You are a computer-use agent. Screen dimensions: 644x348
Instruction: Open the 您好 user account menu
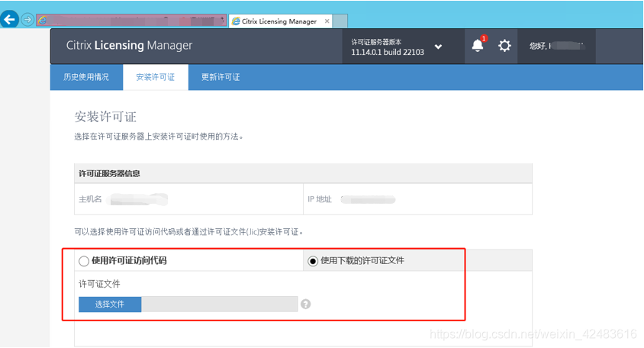pyautogui.click(x=555, y=46)
